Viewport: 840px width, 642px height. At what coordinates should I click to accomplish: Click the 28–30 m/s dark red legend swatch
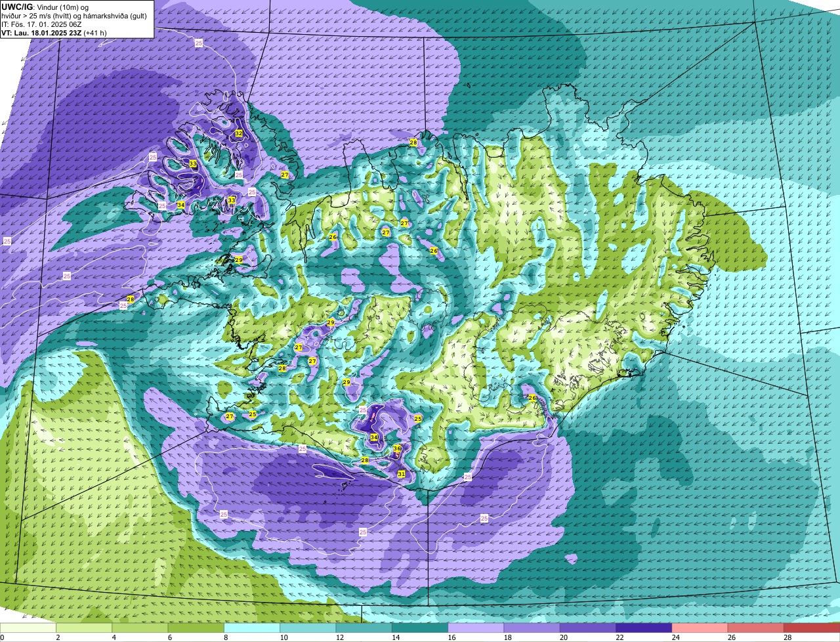(812, 628)
